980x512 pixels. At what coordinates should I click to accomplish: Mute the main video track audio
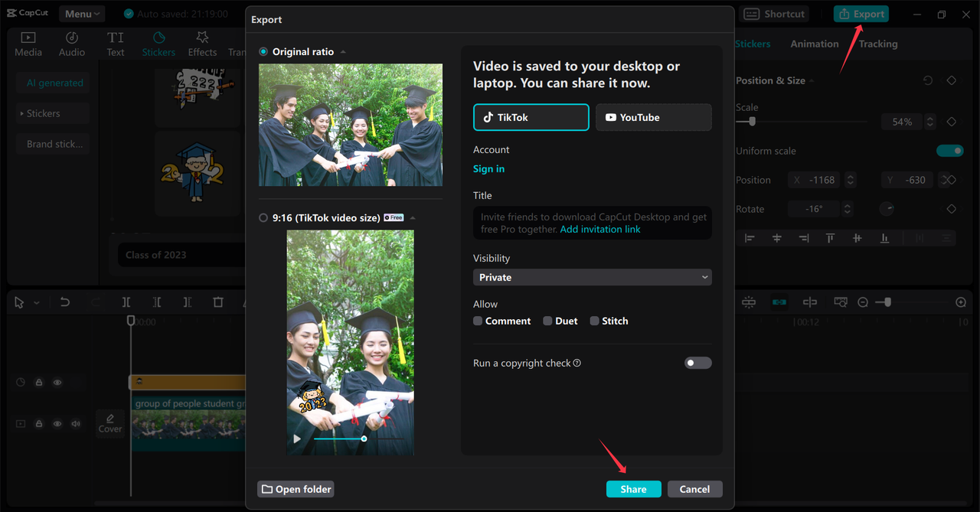[76, 423]
